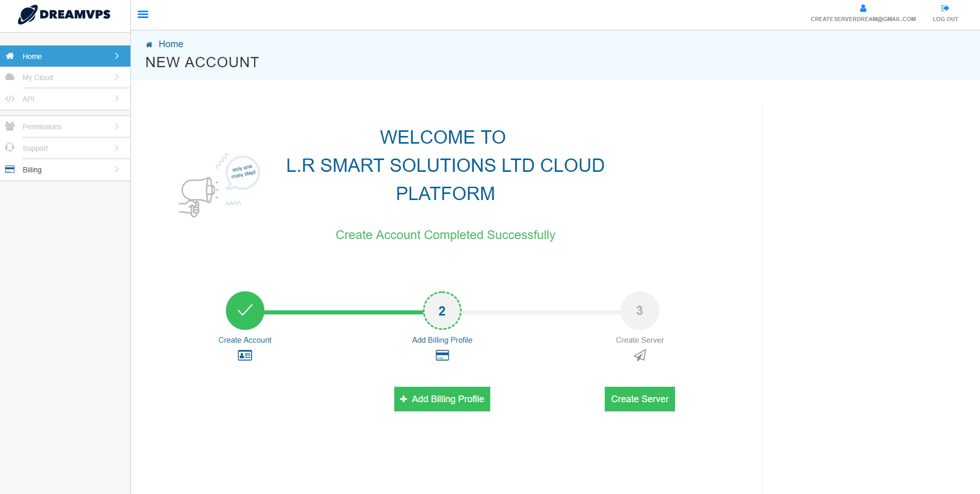Screen dimensions: 980x494
Task: Click the ID card icon under Create Account
Action: click(x=245, y=355)
